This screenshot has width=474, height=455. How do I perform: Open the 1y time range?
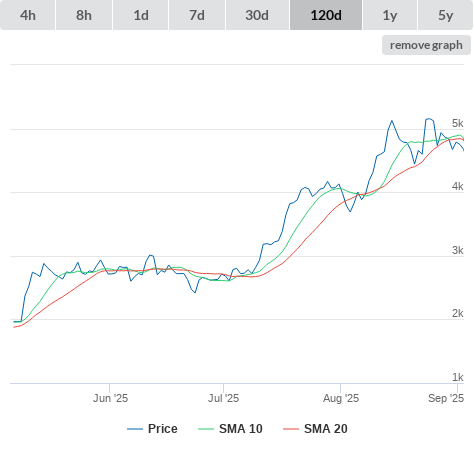point(390,15)
